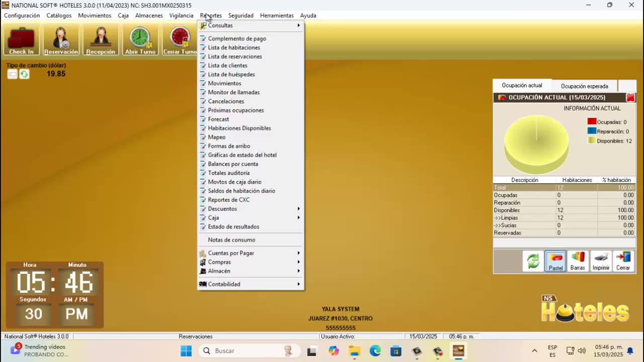Select Gráficas de estado del hotel
The image size is (644, 362).
(250, 155)
